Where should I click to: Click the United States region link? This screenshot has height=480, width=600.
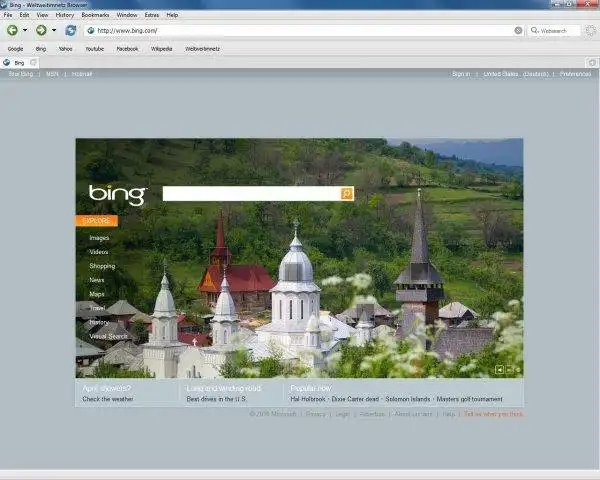(501, 74)
